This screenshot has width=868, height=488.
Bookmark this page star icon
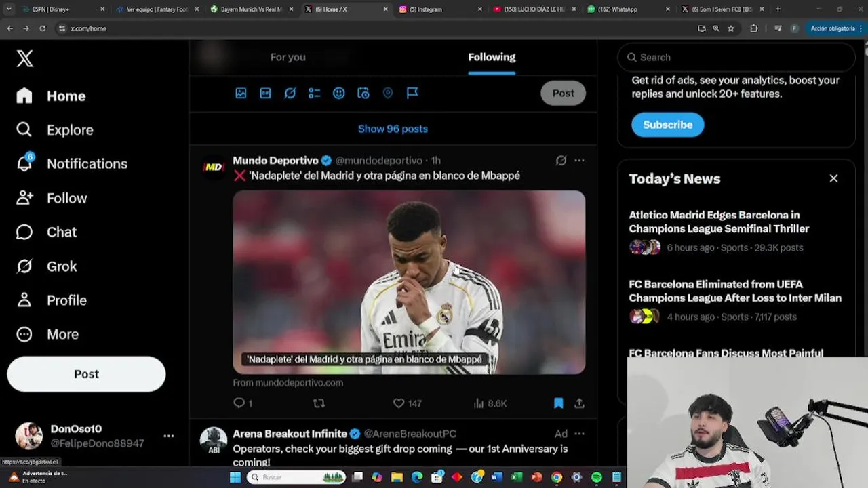point(731,28)
